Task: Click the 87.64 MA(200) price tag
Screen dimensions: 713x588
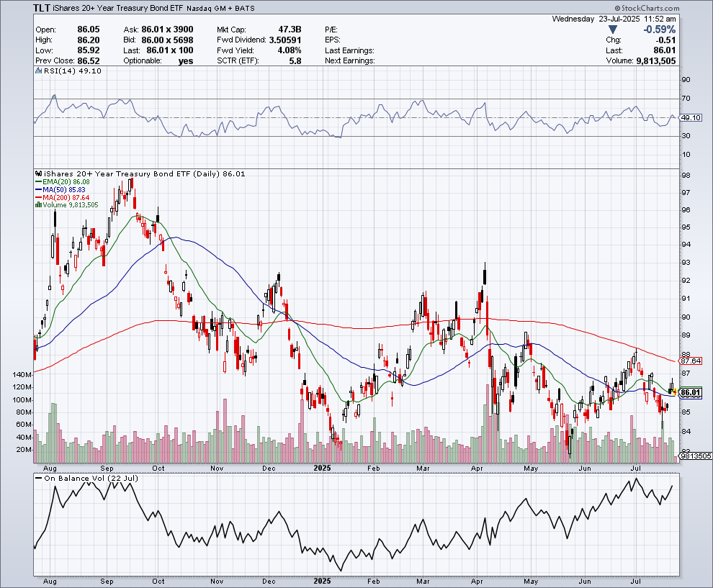Action: tap(691, 361)
